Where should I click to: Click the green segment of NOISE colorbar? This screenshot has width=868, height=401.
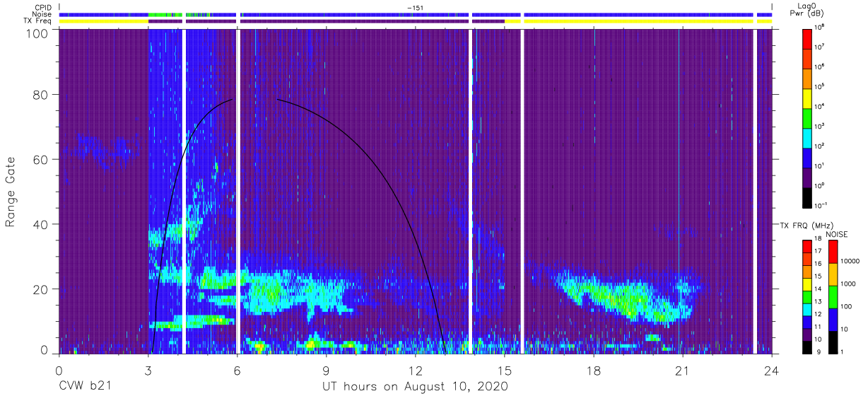coord(833,296)
